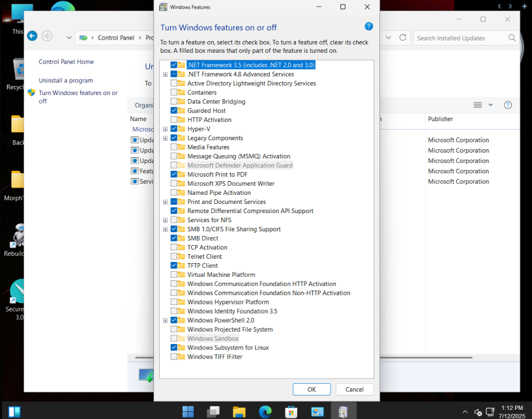Open the taskbar clock and date

click(512, 412)
